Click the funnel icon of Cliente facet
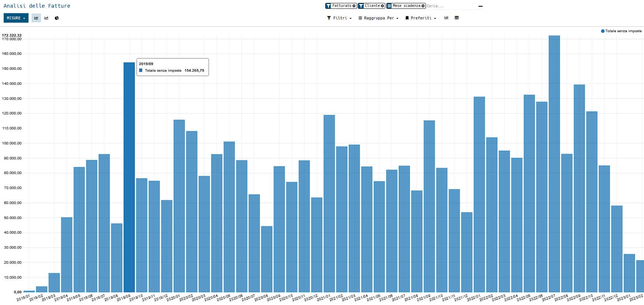This screenshot has width=644, height=305. point(361,6)
